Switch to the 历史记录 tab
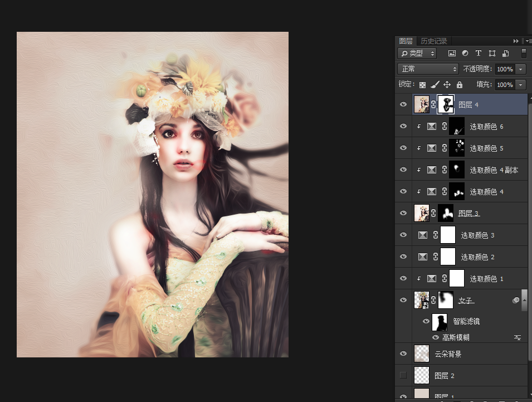The width and height of the screenshot is (532, 402). 433,41
